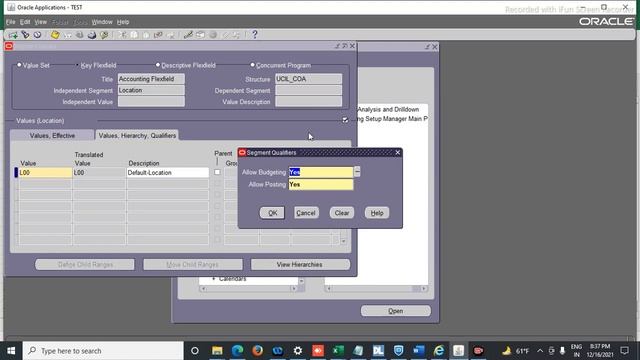640x360 pixels.
Task: Click OK in Segment Qualifiers dialog
Action: point(272,213)
